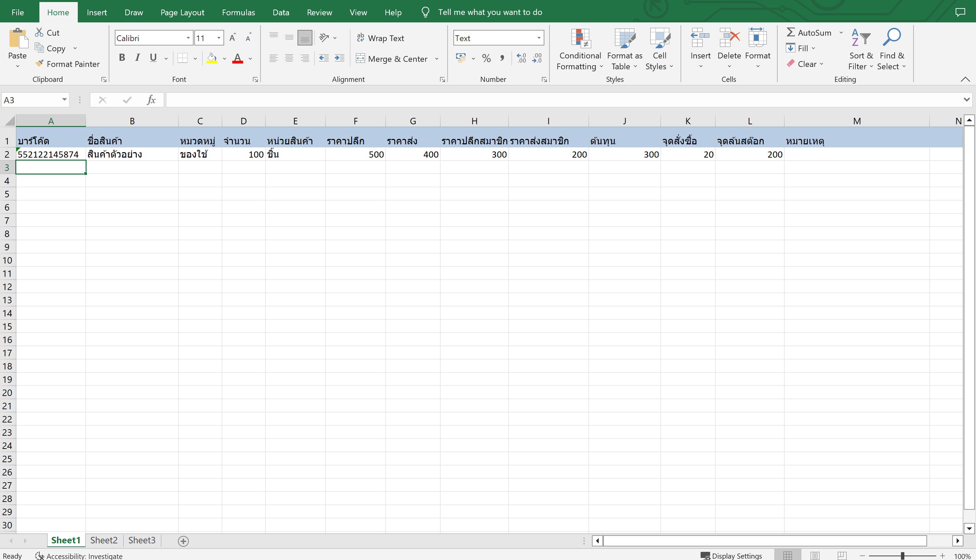The height and width of the screenshot is (560, 976).
Task: Open Font dialog launcher
Action: coord(255,79)
